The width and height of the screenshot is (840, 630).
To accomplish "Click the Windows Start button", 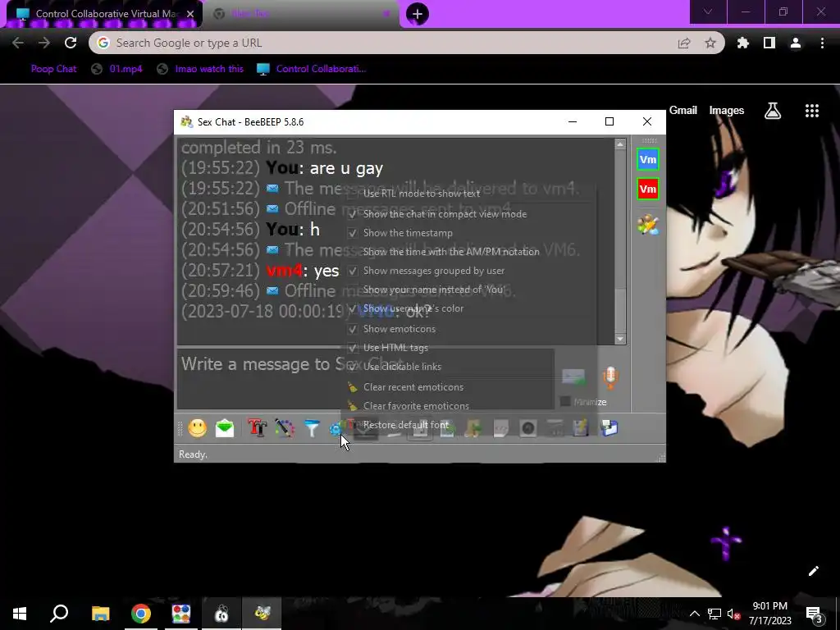I will click(x=20, y=614).
